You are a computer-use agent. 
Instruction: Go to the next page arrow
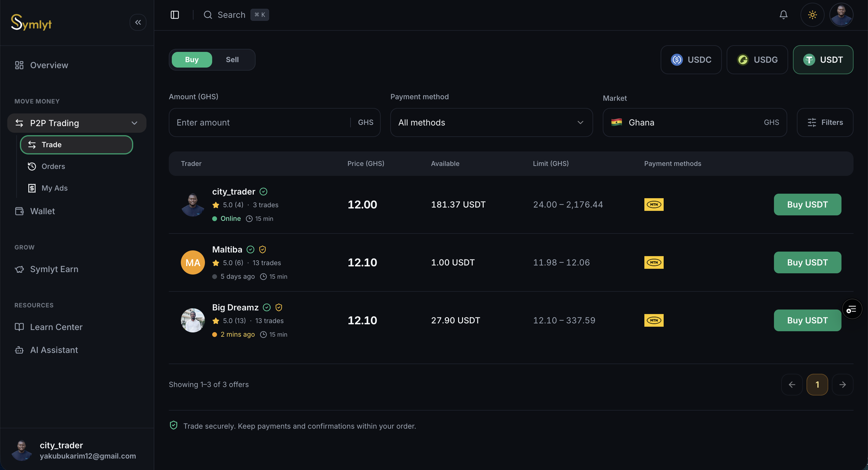tap(842, 385)
